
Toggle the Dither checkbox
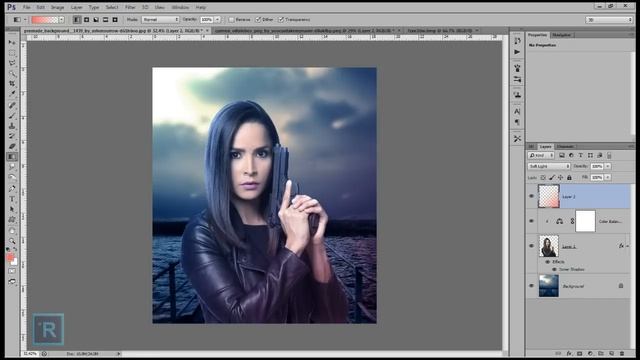(258, 20)
